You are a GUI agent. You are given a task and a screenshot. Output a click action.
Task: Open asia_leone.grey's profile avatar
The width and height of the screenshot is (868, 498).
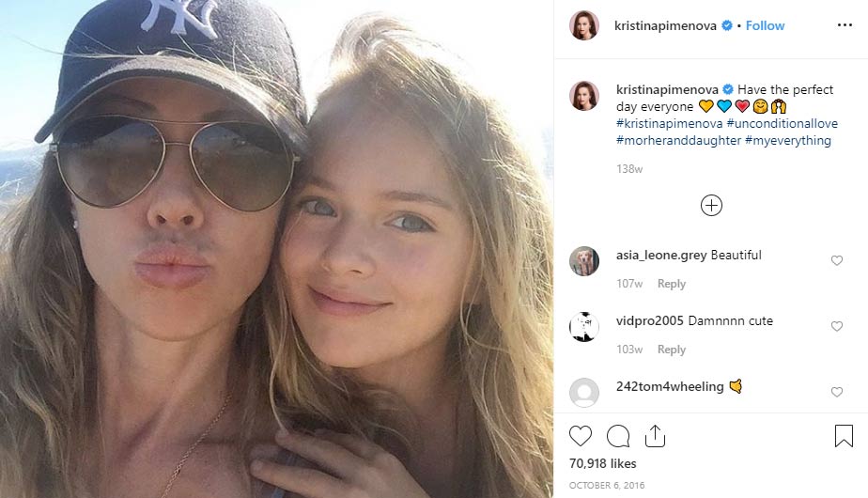(x=584, y=261)
